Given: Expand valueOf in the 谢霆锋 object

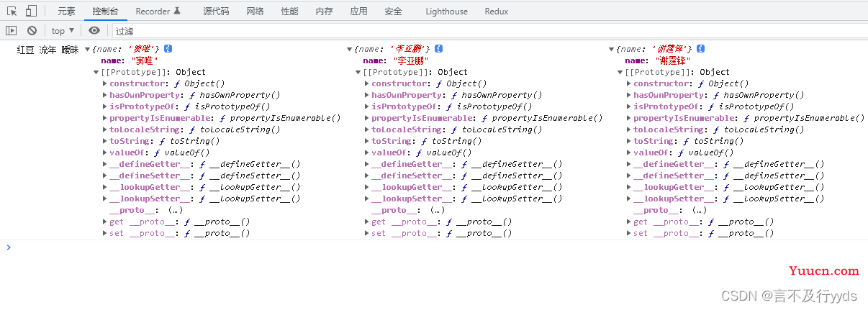Looking at the screenshot, I should [629, 152].
